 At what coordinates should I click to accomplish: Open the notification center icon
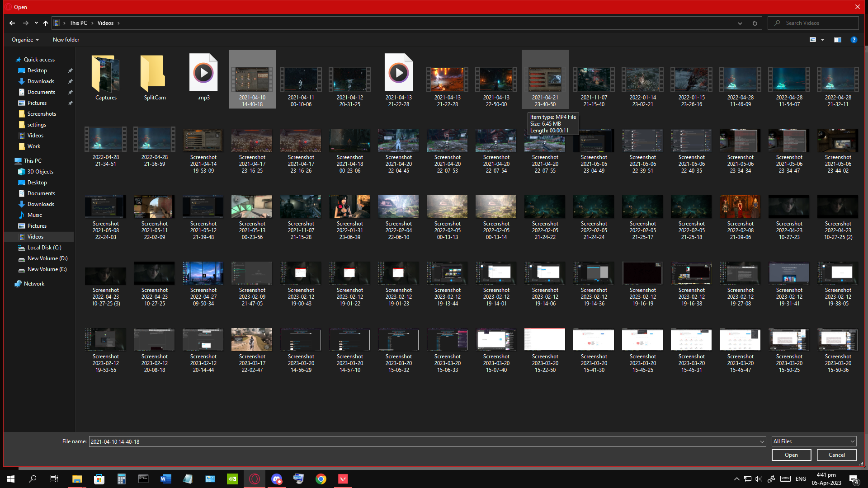(854, 479)
